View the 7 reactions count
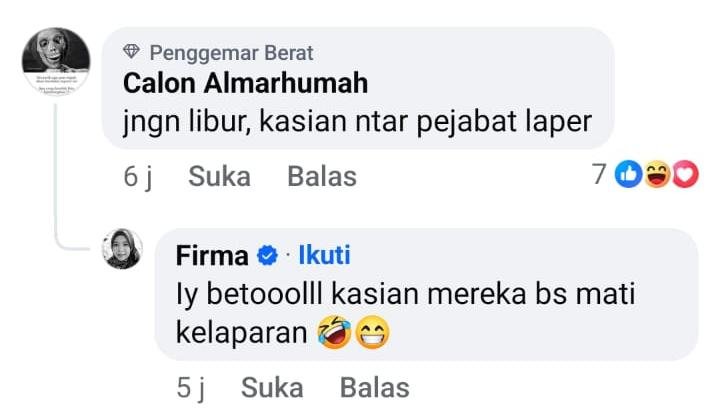720x414 pixels. (x=599, y=174)
